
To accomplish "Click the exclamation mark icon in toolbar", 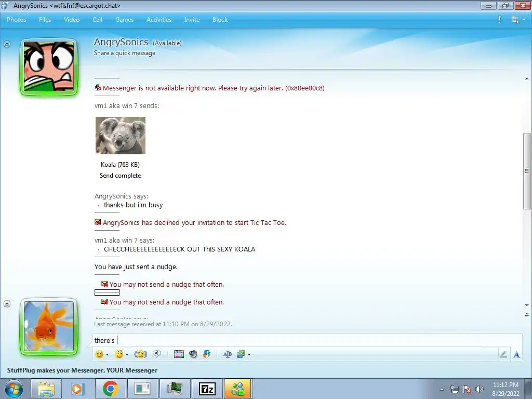I will click(499, 19).
